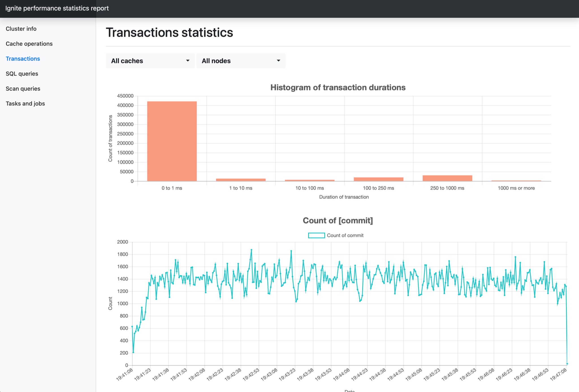
Task: Open the Scan queries report
Action: (x=23, y=88)
